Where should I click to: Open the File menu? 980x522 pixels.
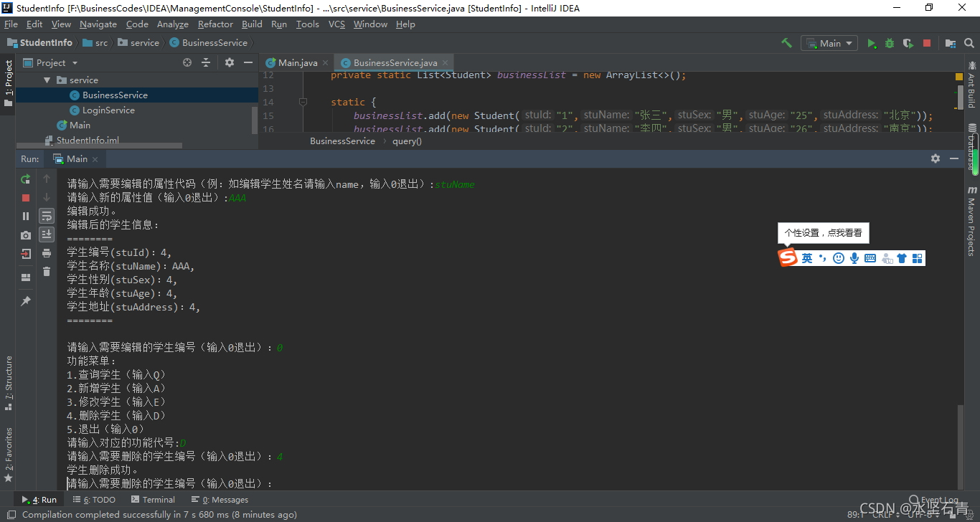[x=11, y=24]
